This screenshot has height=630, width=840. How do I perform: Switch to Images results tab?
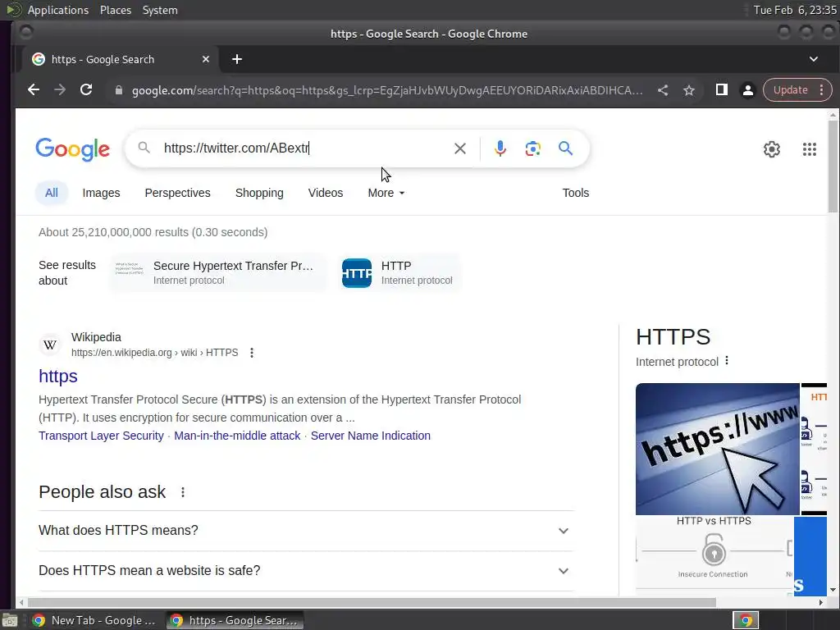point(101,193)
